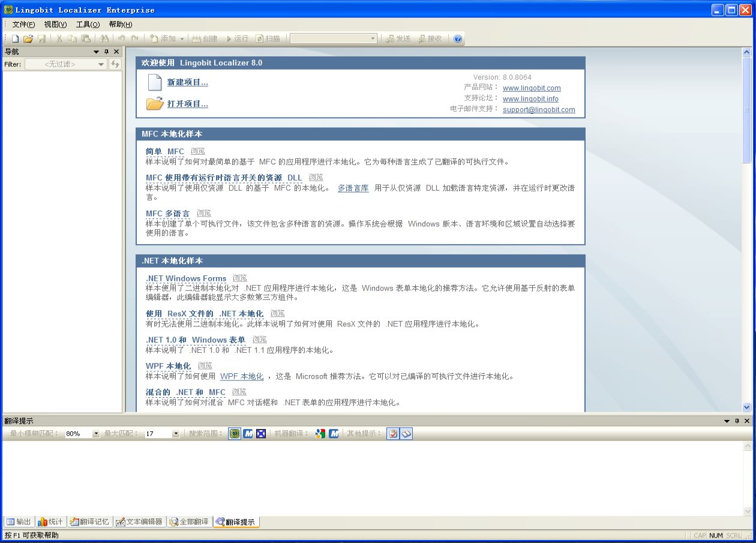Toggle the blue square network search scope icon

pos(260,433)
